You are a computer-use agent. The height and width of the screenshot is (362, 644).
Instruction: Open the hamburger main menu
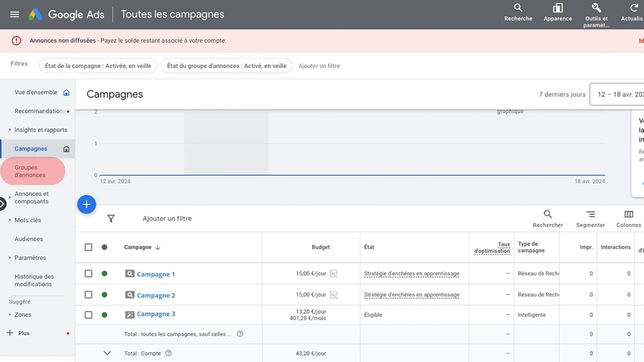(14, 14)
